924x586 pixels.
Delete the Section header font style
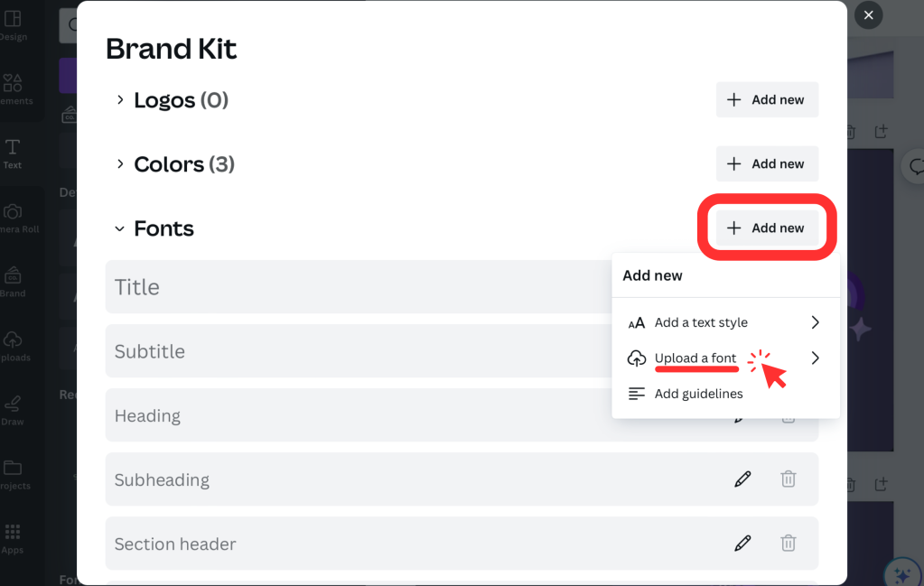click(789, 544)
